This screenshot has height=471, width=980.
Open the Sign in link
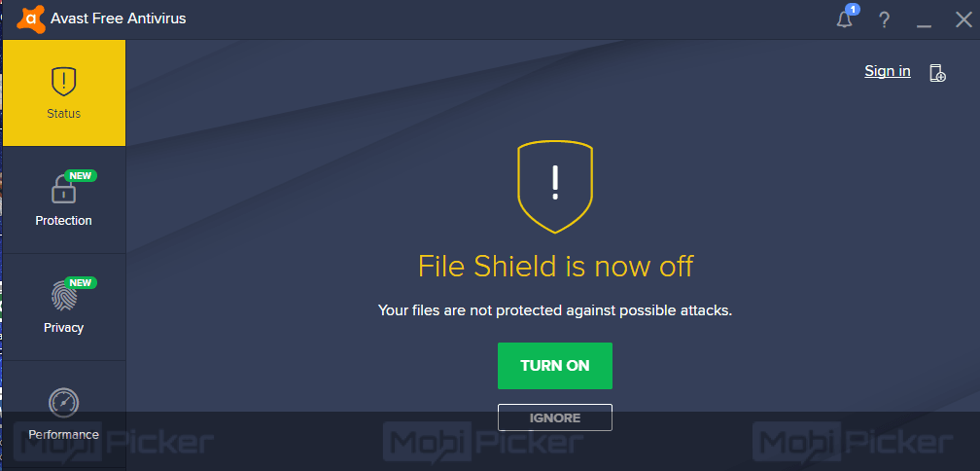[888, 71]
